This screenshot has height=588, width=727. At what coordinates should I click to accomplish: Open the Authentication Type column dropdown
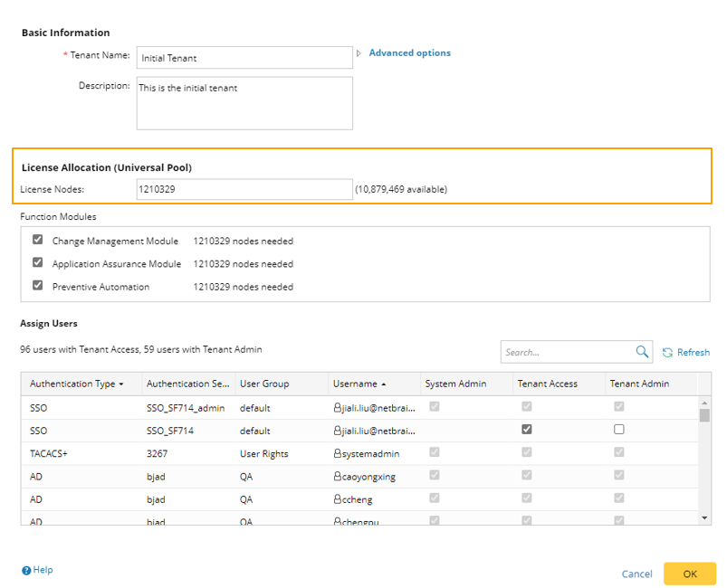tap(121, 384)
